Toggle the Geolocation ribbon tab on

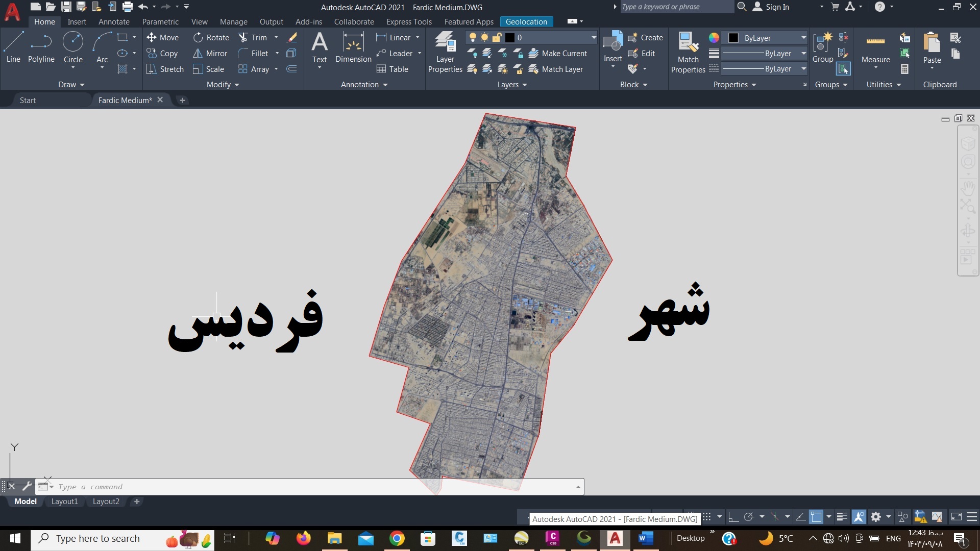[526, 21]
